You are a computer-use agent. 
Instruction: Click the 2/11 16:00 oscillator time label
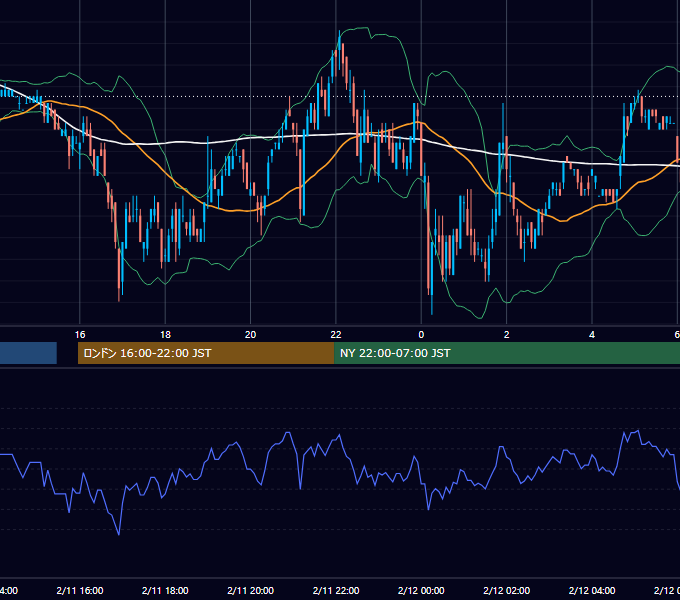tap(80, 590)
